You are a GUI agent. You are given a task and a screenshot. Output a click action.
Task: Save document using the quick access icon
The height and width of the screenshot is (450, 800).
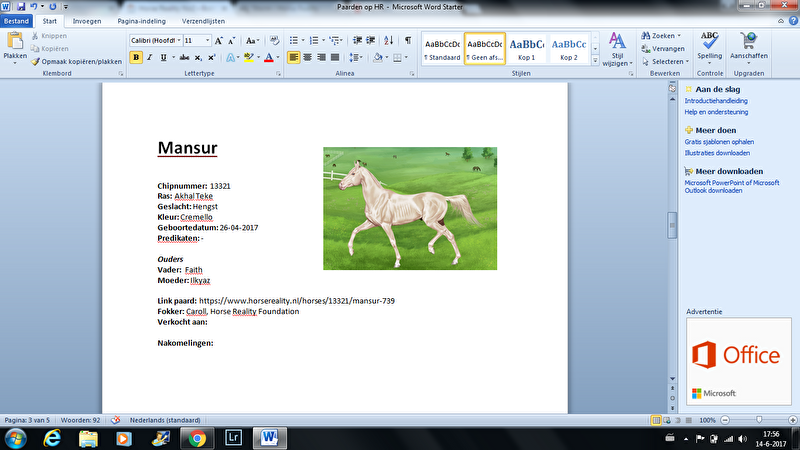coord(20,6)
